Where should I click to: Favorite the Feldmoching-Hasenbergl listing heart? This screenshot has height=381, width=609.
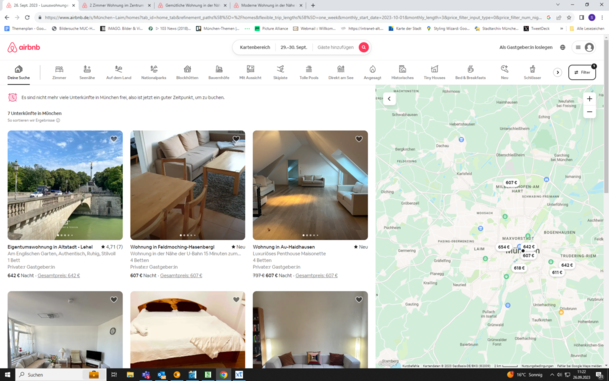(236, 139)
